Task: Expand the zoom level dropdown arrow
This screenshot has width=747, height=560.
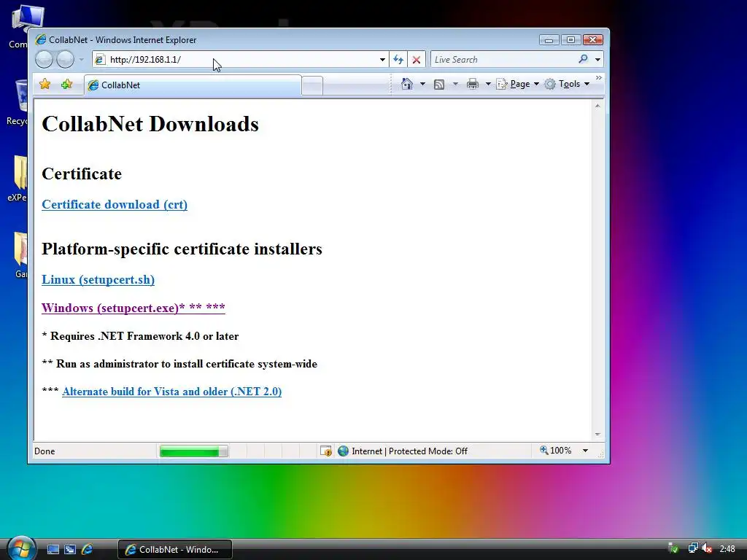Action: tap(586, 451)
